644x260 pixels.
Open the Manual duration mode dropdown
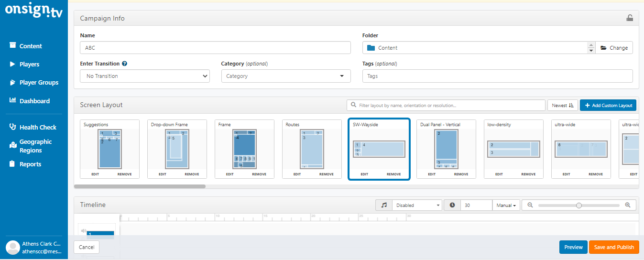(x=506, y=205)
